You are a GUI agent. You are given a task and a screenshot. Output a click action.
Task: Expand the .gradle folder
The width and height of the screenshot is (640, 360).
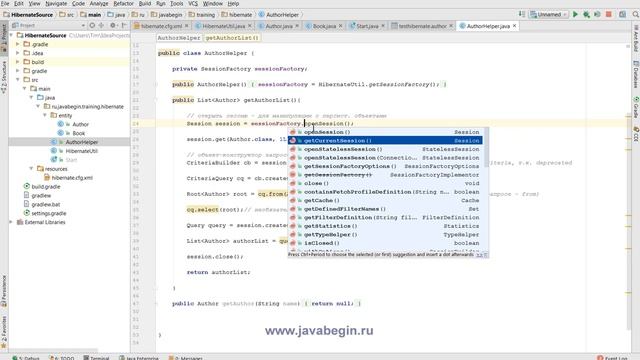click(x=18, y=44)
